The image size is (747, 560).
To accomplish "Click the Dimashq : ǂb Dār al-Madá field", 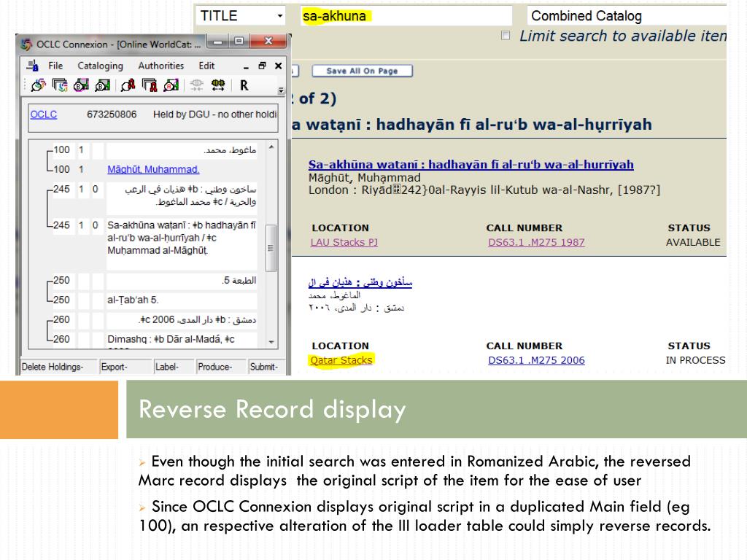I will (x=182, y=339).
